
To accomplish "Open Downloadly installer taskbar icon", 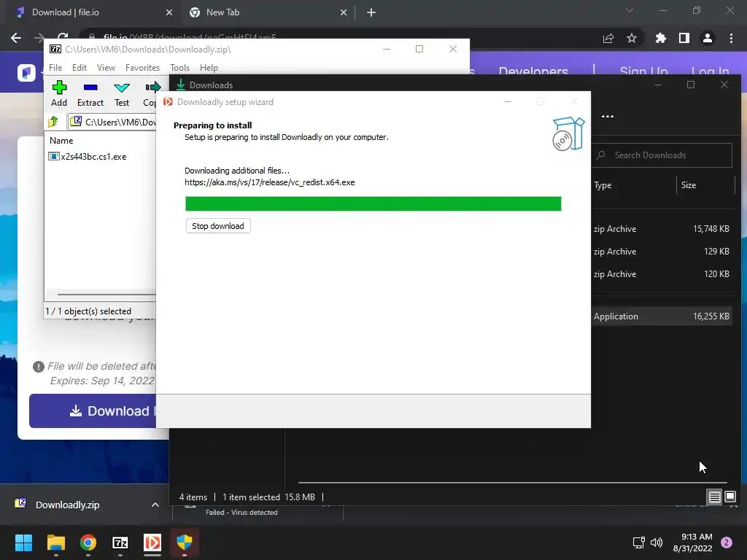I will 152,542.
